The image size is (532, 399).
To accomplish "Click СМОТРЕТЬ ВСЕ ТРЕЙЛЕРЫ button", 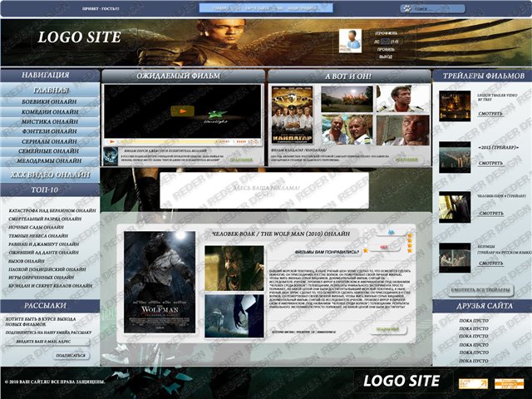I will pos(482,290).
